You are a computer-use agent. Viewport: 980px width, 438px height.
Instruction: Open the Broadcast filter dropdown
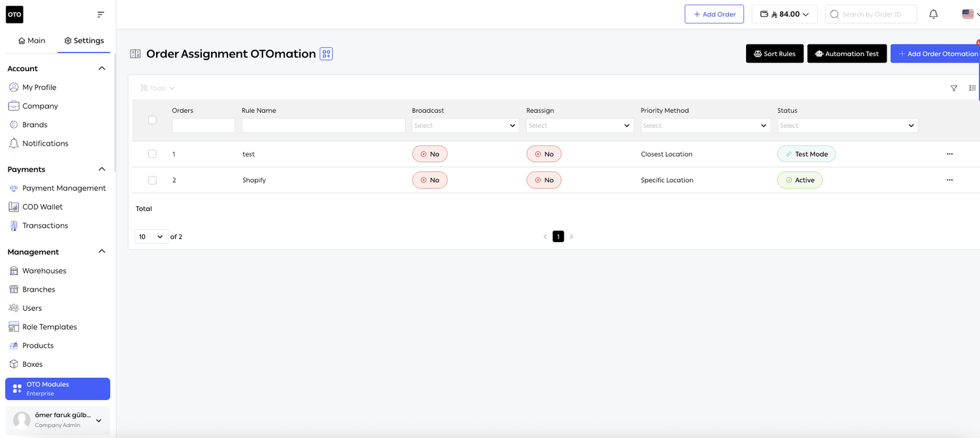tap(466, 125)
